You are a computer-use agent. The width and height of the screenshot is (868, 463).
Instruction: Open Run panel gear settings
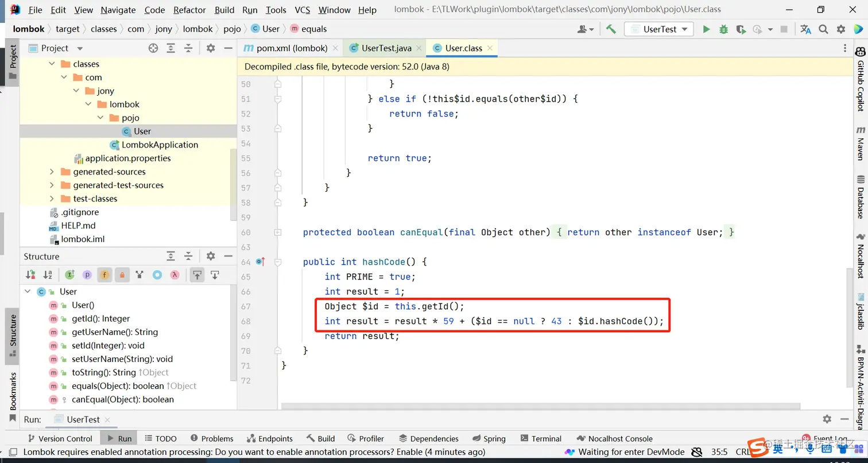point(827,419)
